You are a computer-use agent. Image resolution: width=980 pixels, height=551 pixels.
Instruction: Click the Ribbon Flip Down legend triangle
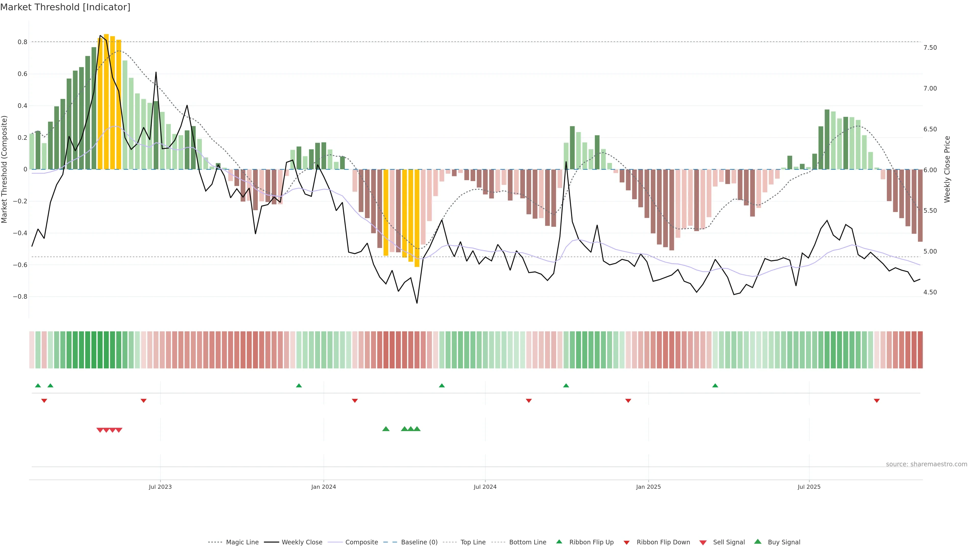[x=627, y=543]
